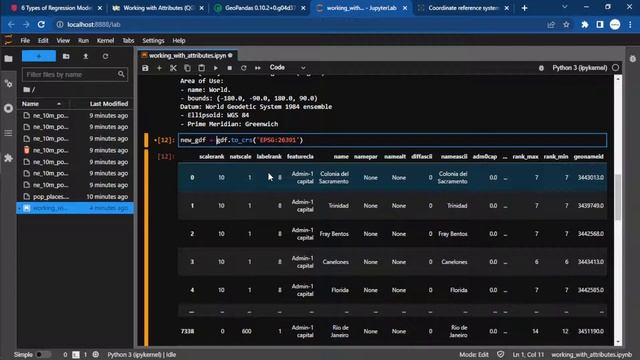Viewport: 640px width, 360px height.
Task: Cut the selected cell with scissors icon
Action: pyautogui.click(x=173, y=68)
